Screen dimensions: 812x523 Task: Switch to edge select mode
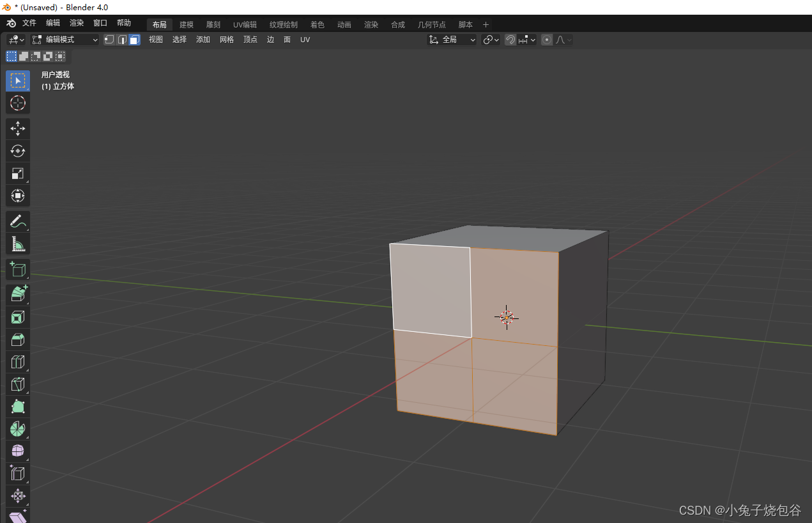(x=122, y=40)
